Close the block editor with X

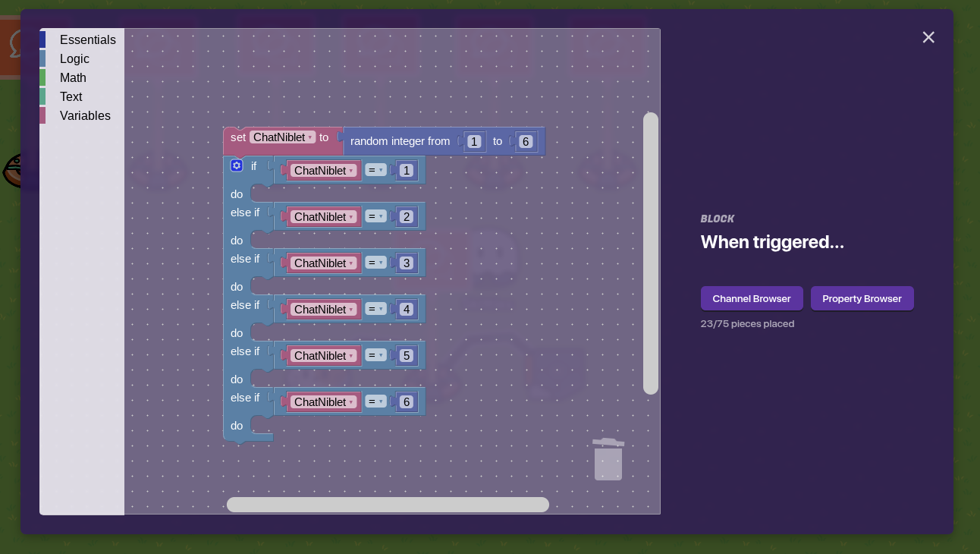(928, 37)
